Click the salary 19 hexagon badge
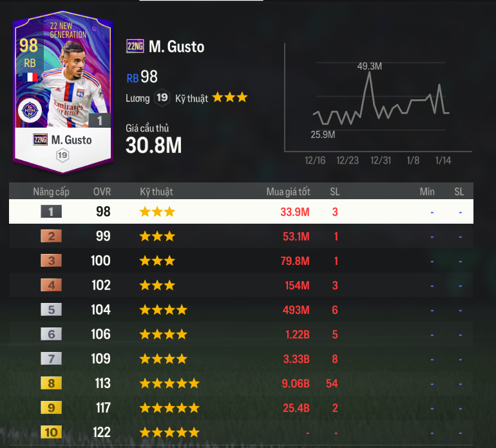 [x=162, y=97]
